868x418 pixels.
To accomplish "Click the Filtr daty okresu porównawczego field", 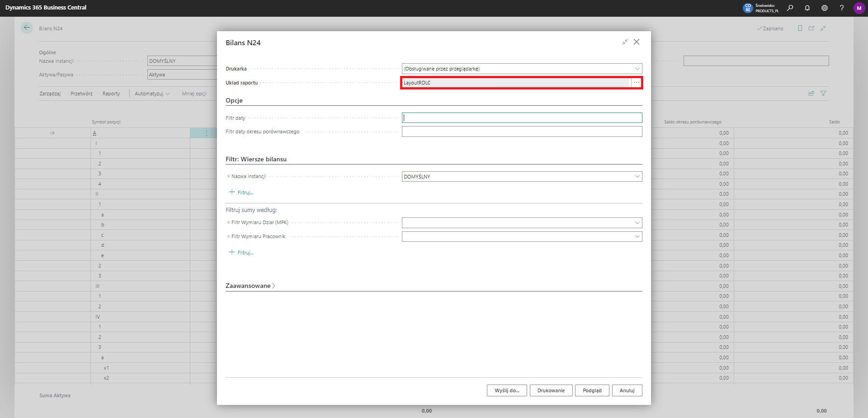I will coord(522,132).
